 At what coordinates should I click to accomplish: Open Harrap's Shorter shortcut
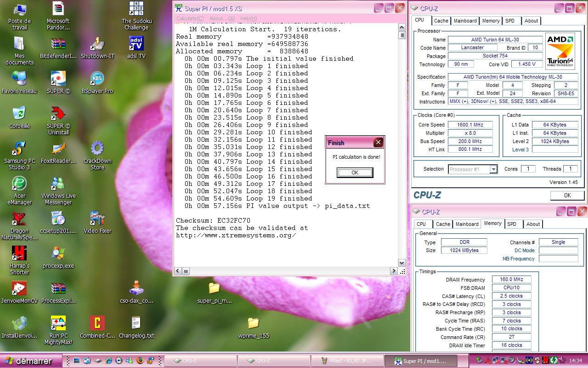19,261
